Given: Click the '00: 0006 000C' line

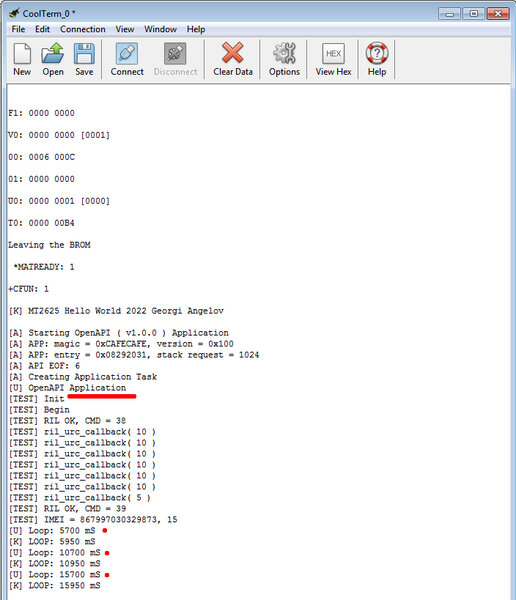Looking at the screenshot, I should click(41, 157).
